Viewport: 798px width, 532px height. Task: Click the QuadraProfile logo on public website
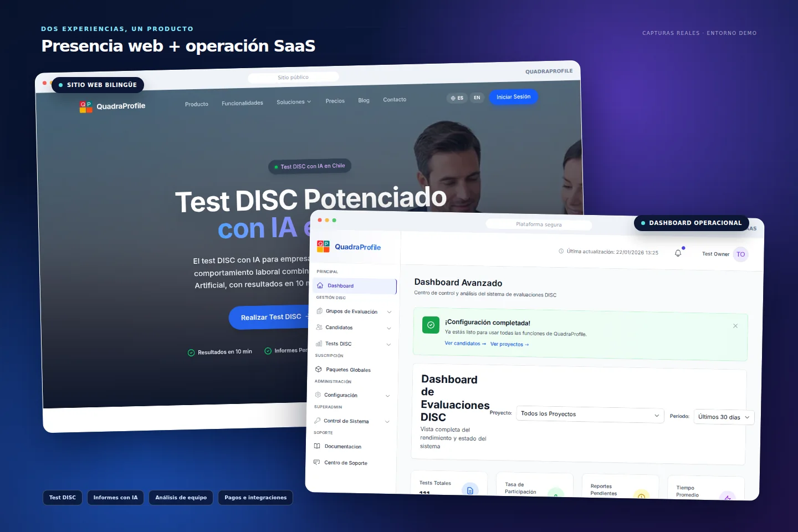click(x=112, y=106)
